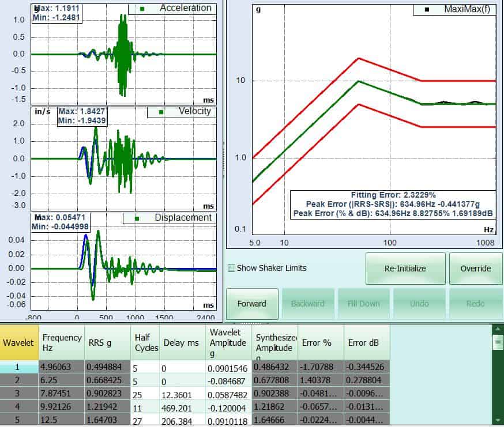Edit the Delay ms cell showing 469.201
The height and width of the screenshot is (427, 504).
coord(182,406)
